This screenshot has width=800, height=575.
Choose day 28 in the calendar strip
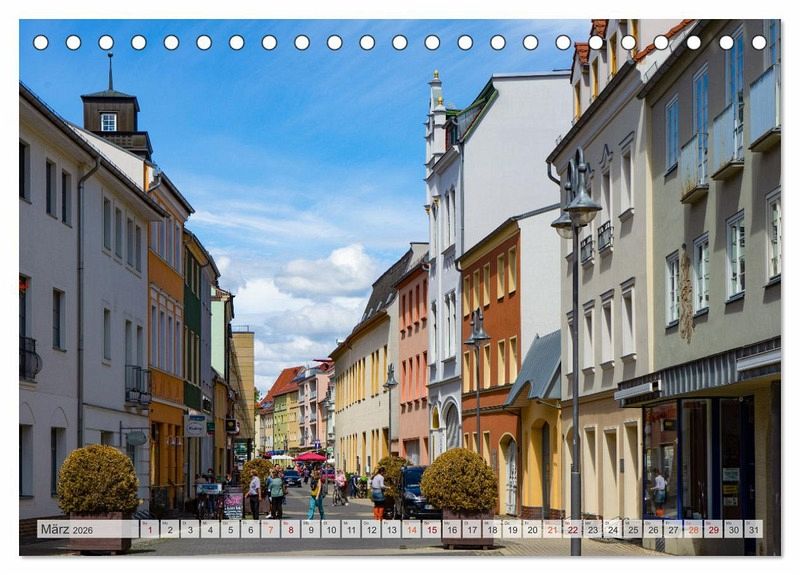(x=693, y=529)
